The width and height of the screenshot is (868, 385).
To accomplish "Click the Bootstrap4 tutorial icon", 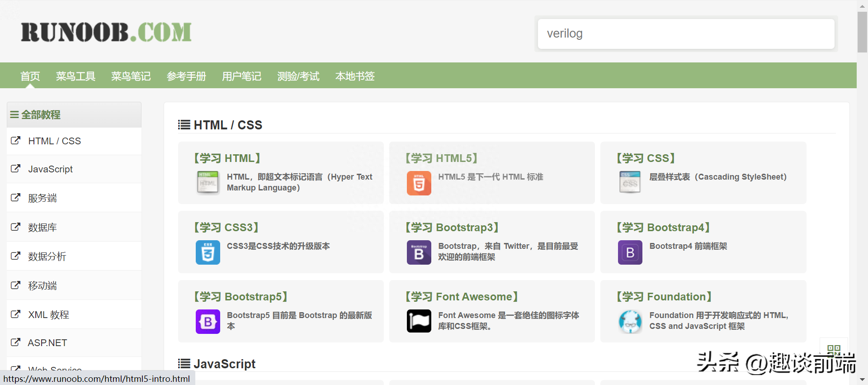I will pyautogui.click(x=630, y=252).
